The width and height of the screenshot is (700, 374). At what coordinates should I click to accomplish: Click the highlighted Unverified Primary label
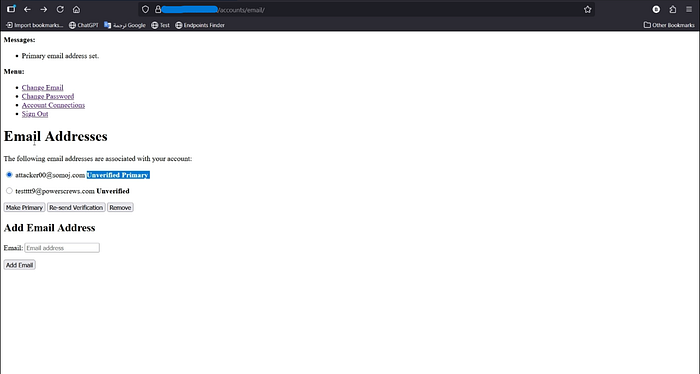click(x=118, y=175)
